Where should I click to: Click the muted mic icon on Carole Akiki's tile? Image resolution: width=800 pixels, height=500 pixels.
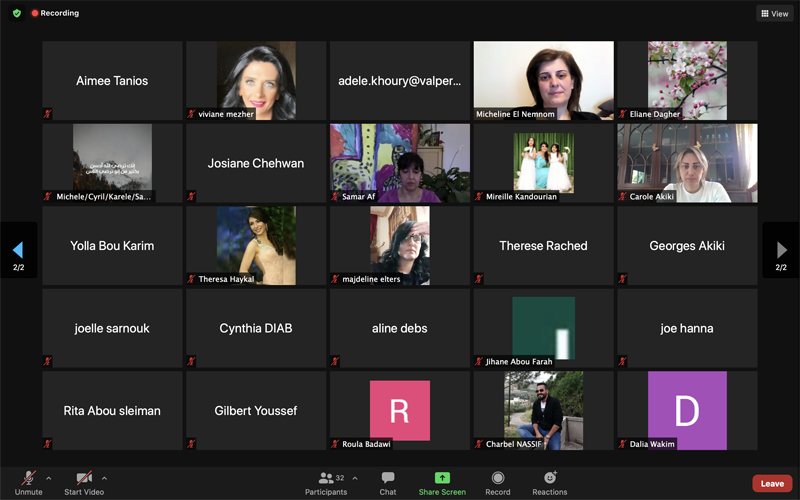[623, 197]
